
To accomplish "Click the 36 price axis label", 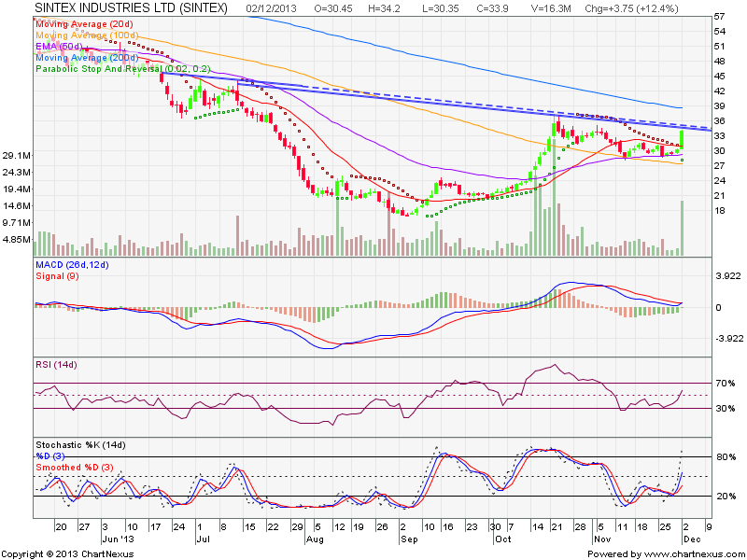I will click(719, 121).
